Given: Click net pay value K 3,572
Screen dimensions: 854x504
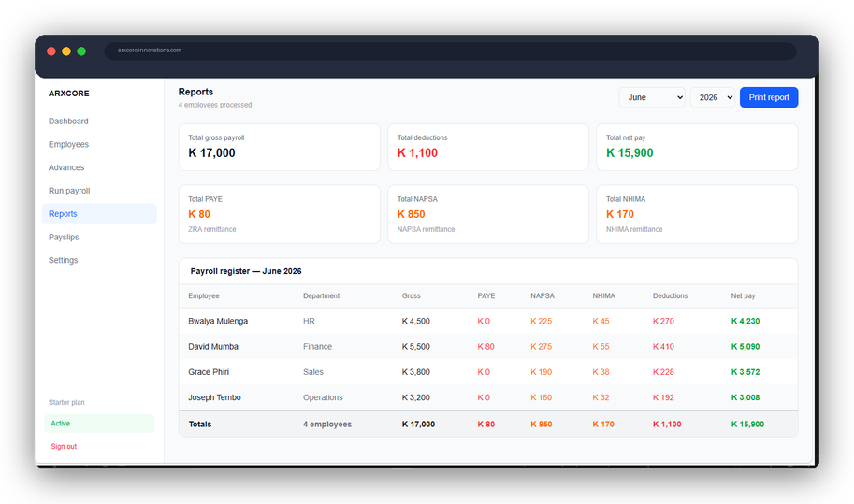Looking at the screenshot, I should 745,372.
